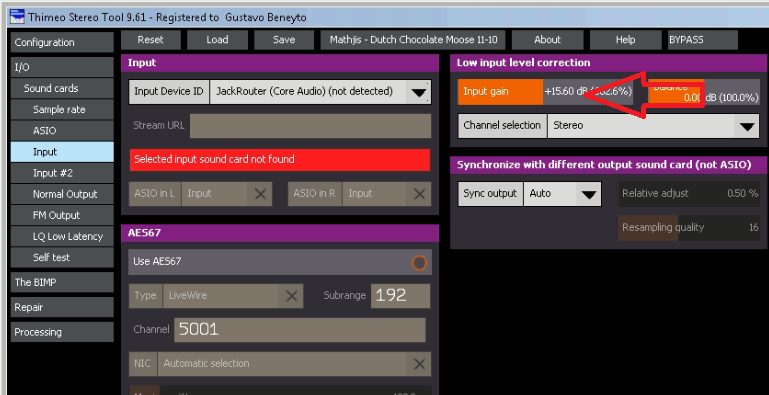Select Sound cards in the sidebar
Image resolution: width=769 pixels, height=395 pixels.
[62, 88]
